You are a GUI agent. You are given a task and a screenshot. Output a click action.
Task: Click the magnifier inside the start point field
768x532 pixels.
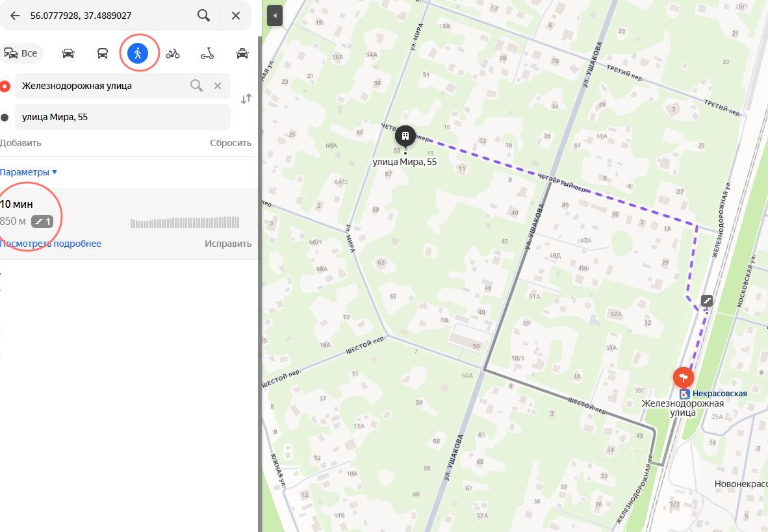point(196,86)
